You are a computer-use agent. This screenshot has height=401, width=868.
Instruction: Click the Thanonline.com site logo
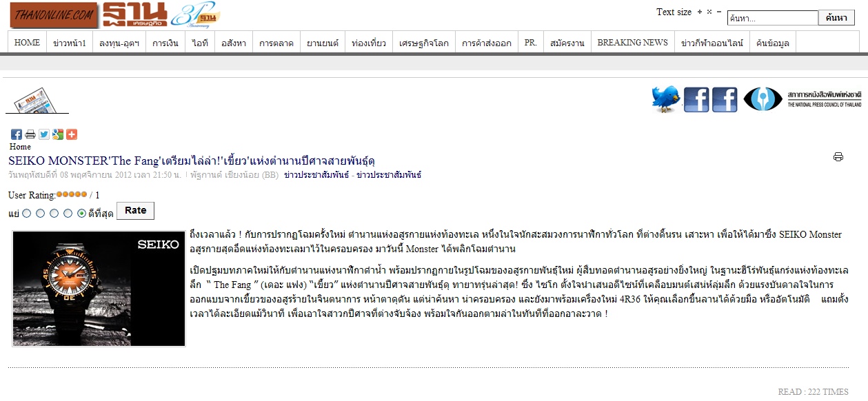(x=54, y=14)
